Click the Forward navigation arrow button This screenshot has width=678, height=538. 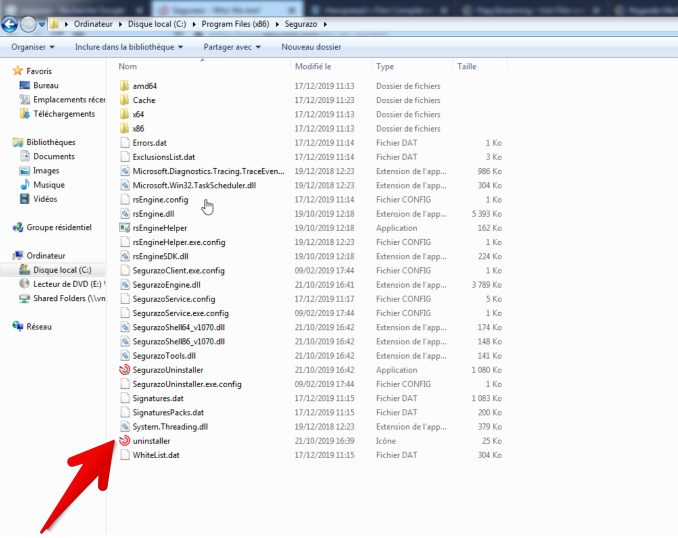point(29,25)
